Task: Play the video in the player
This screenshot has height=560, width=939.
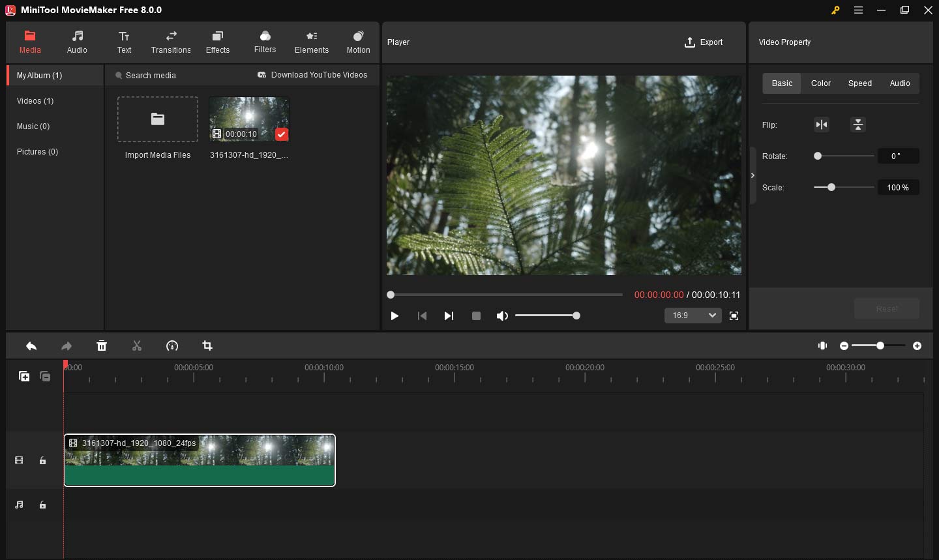Action: tap(395, 316)
